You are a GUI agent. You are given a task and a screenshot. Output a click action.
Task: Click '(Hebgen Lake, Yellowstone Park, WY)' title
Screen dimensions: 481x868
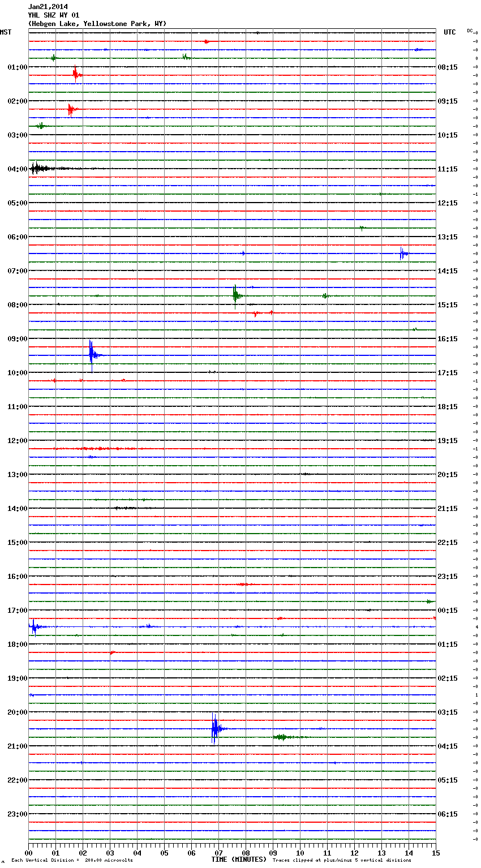tap(97, 24)
